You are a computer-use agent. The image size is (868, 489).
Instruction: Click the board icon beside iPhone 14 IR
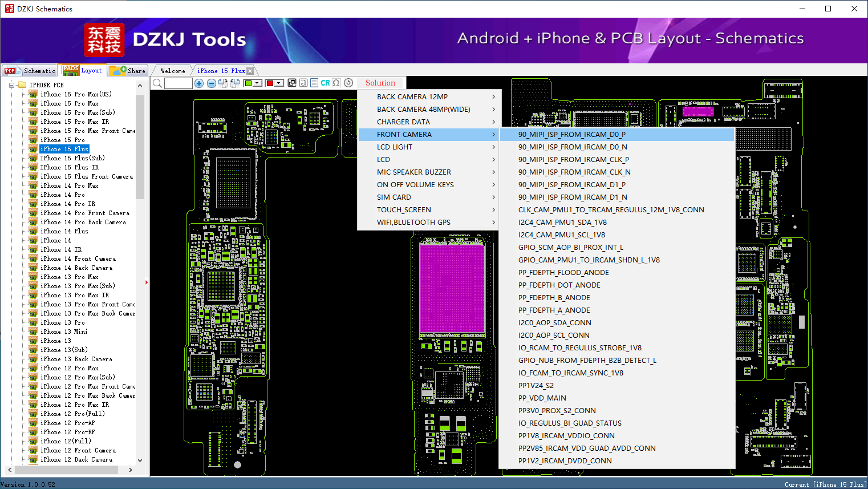point(33,249)
